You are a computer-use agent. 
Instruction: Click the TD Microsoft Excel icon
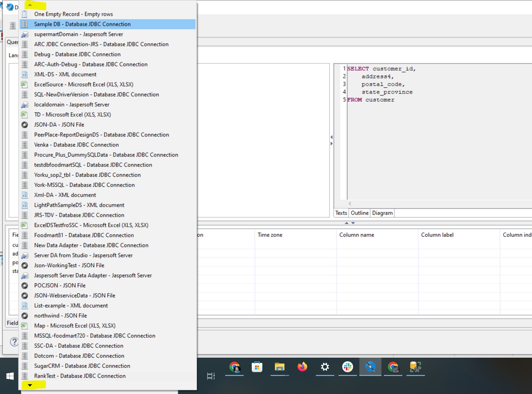(x=24, y=114)
